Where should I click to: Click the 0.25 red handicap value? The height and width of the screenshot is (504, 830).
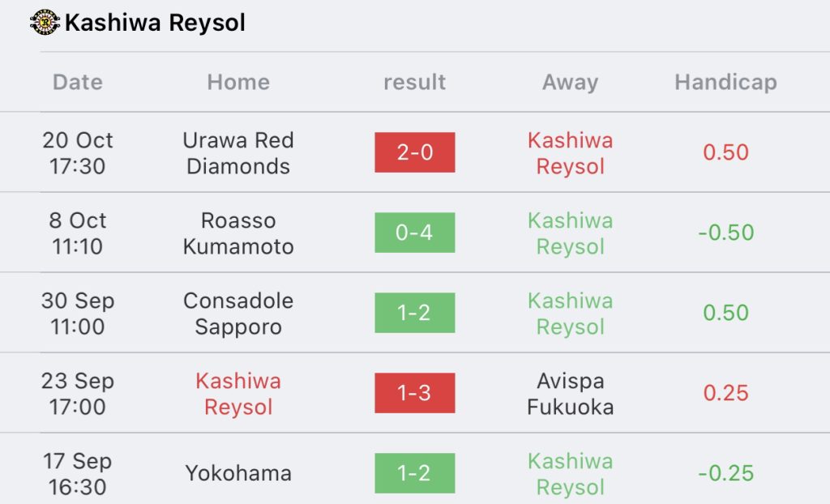725,393
